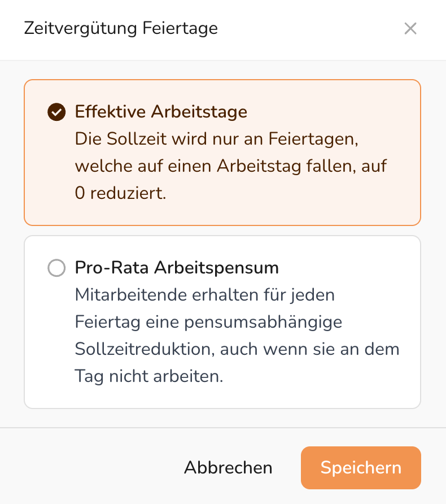The width and height of the screenshot is (446, 504).
Task: Close the Zeitvergütung Feiertage dialog
Action: tap(410, 29)
